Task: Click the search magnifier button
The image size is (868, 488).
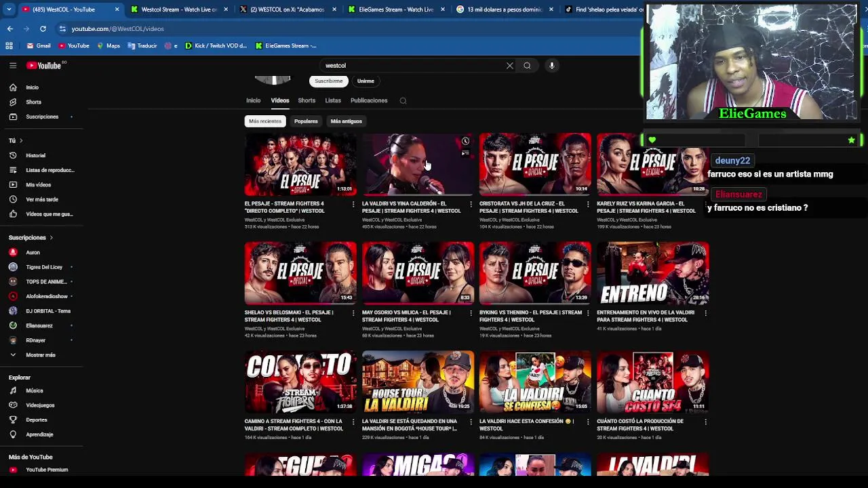Action: (527, 66)
